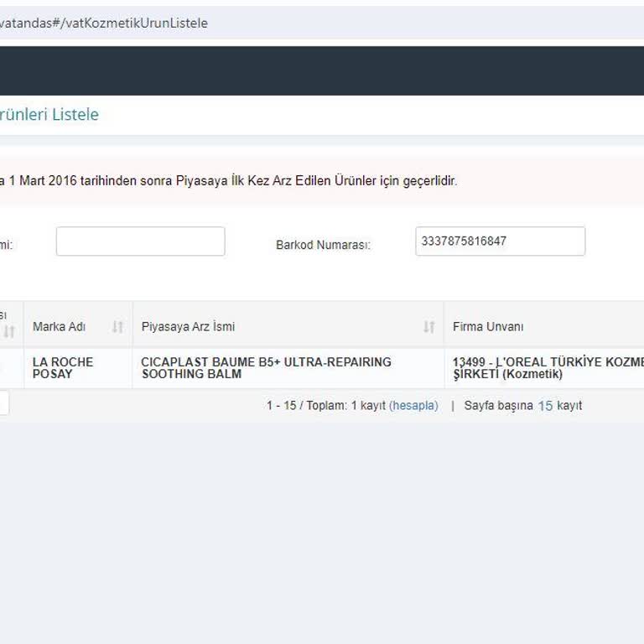Click the Ürünleri Listele page heading
The height and width of the screenshot is (644, 644).
pyautogui.click(x=49, y=114)
